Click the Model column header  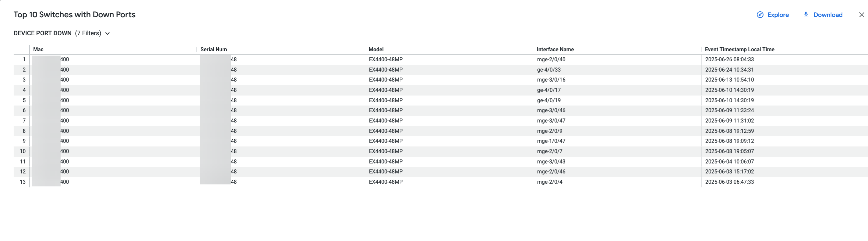point(376,49)
